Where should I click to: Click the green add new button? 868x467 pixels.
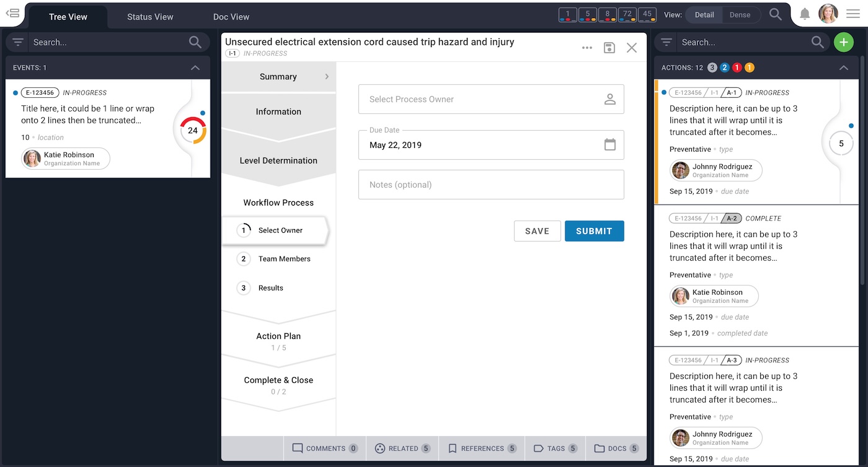(x=843, y=42)
